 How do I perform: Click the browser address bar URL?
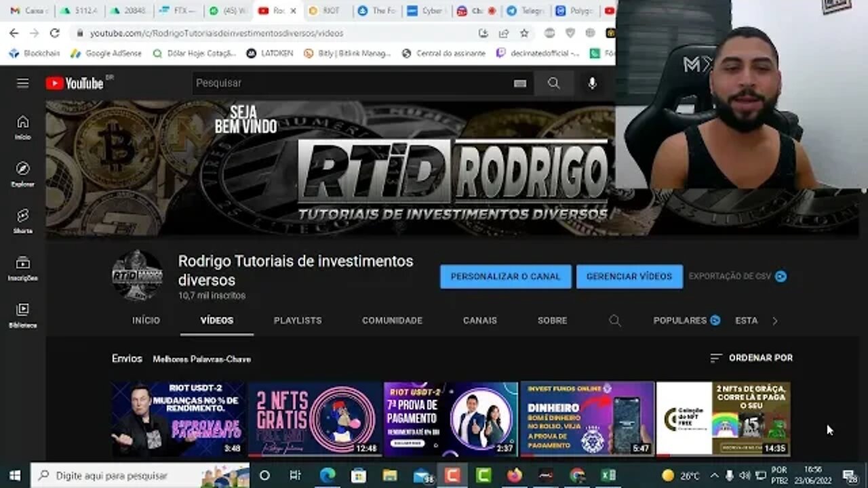(216, 33)
